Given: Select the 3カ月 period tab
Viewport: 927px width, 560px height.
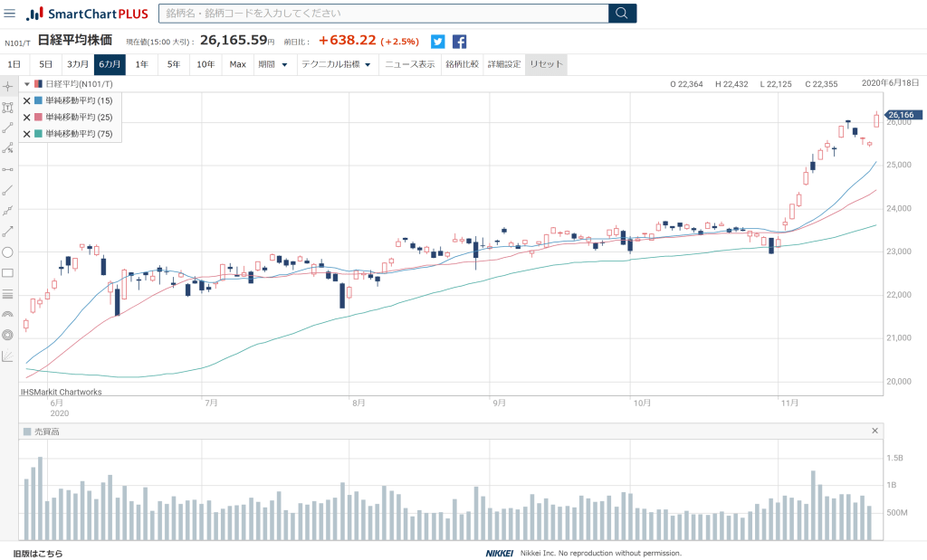Looking at the screenshot, I should 77,64.
